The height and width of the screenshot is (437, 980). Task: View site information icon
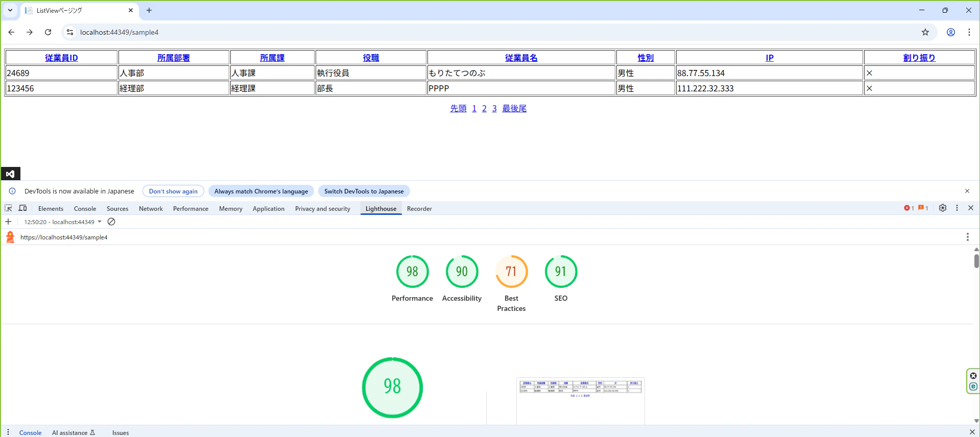tap(70, 32)
